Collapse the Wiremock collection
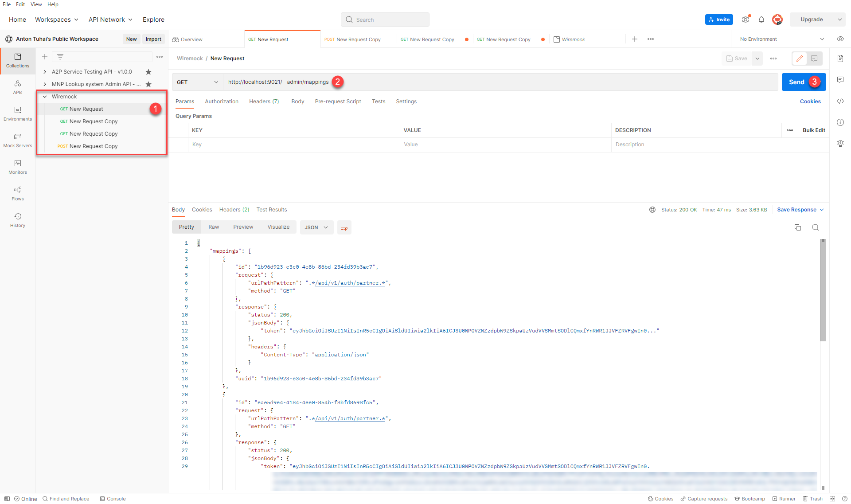851x504 pixels. (45, 97)
